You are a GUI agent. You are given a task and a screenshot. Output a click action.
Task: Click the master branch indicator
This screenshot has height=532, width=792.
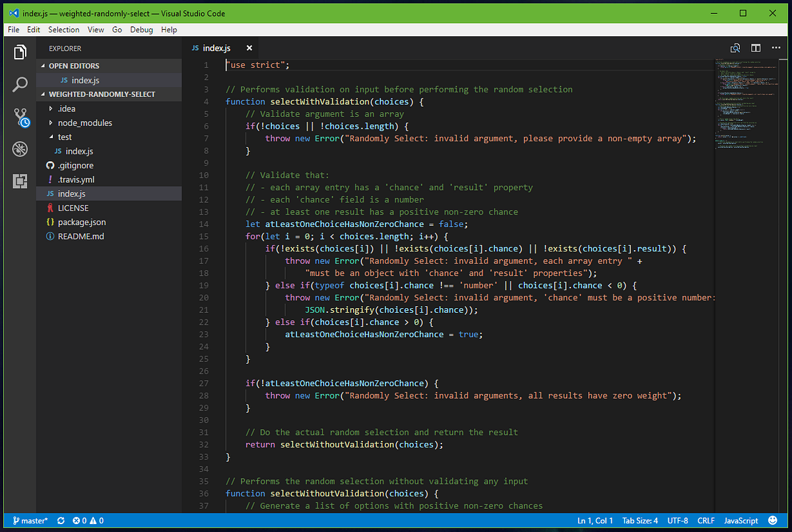29,521
